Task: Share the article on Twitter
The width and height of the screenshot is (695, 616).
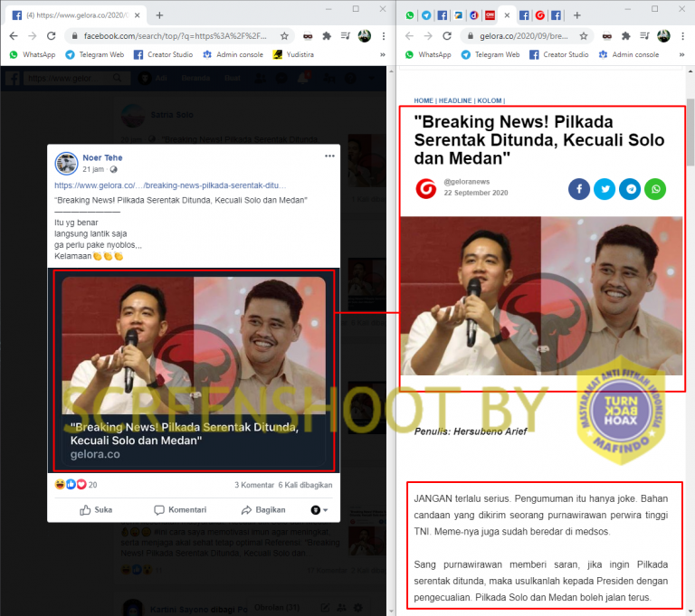Action: pyautogui.click(x=605, y=189)
